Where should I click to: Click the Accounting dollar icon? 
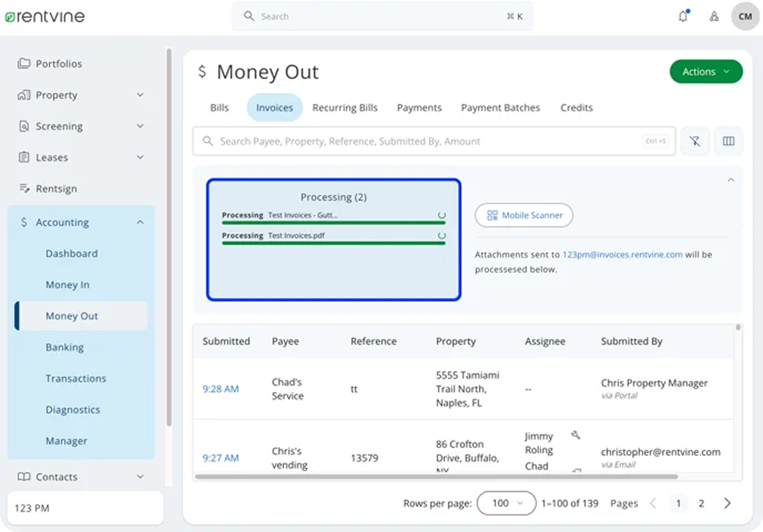[24, 222]
